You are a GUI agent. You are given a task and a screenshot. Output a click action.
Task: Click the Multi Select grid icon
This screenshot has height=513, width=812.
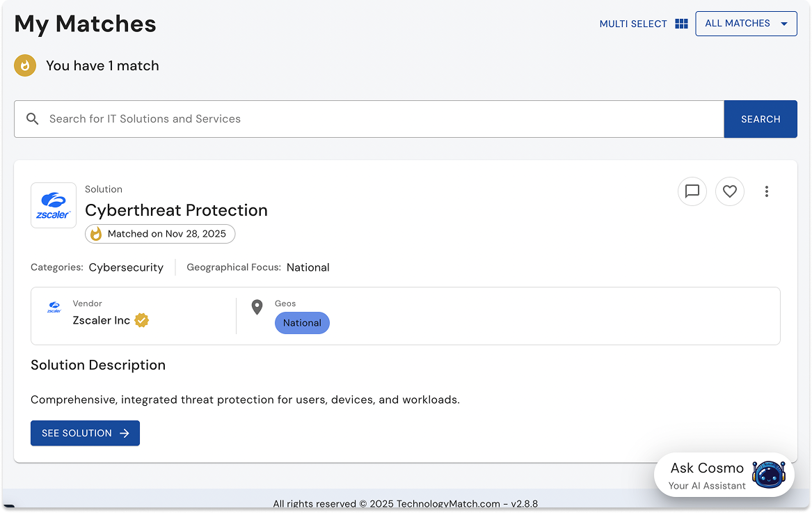coord(681,24)
